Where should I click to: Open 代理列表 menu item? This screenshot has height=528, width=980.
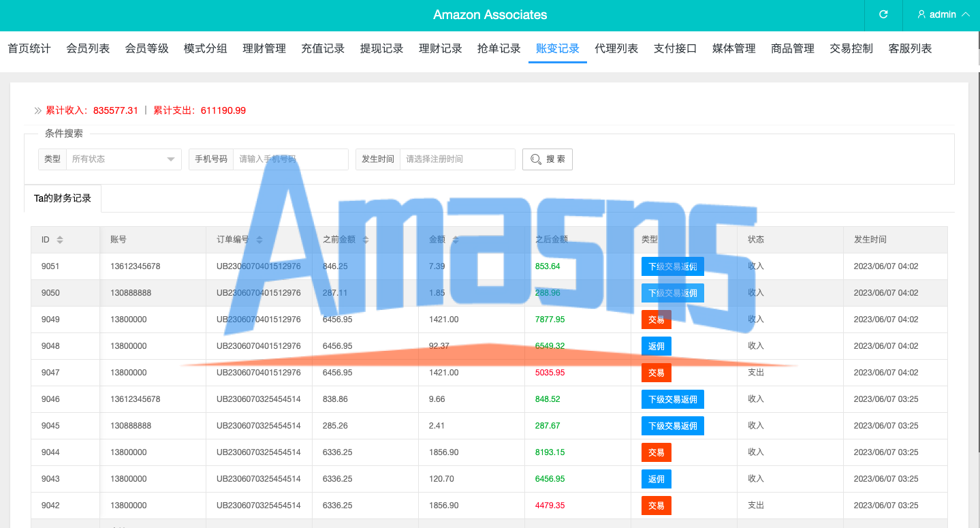click(616, 48)
